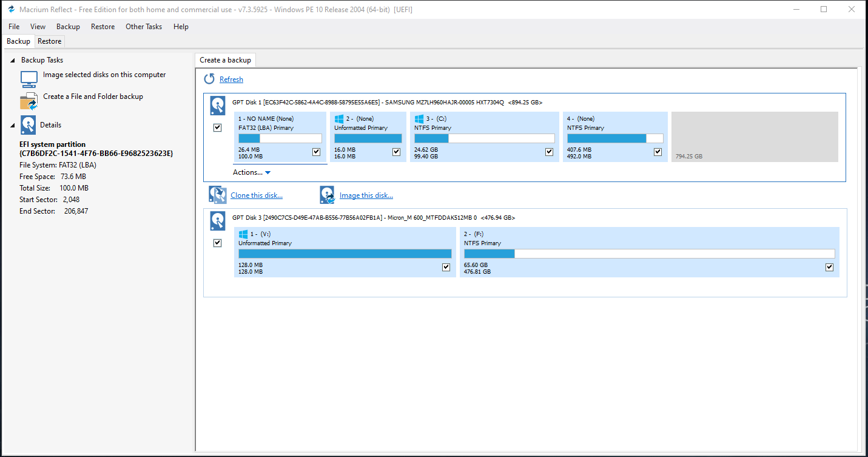Collapse the Backup Tasks section
The width and height of the screenshot is (868, 457).
point(13,61)
